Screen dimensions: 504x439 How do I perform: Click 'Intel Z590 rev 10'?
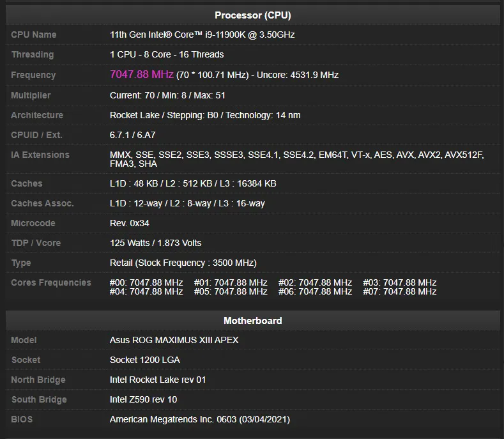click(143, 400)
